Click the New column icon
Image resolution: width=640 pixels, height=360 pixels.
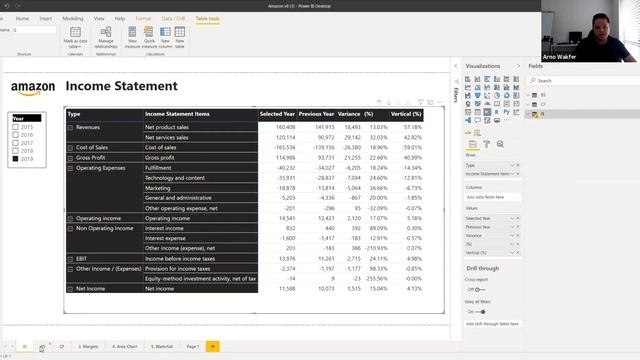[x=165, y=32]
